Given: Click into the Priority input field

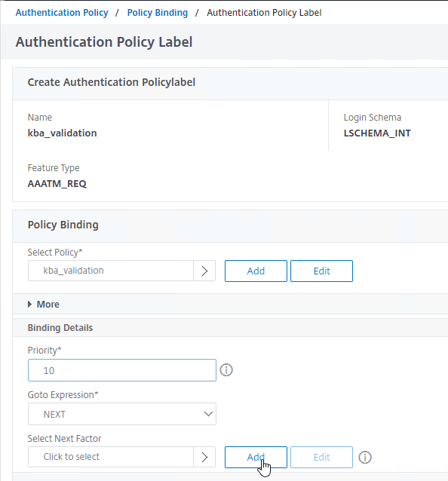Looking at the screenshot, I should [122, 370].
